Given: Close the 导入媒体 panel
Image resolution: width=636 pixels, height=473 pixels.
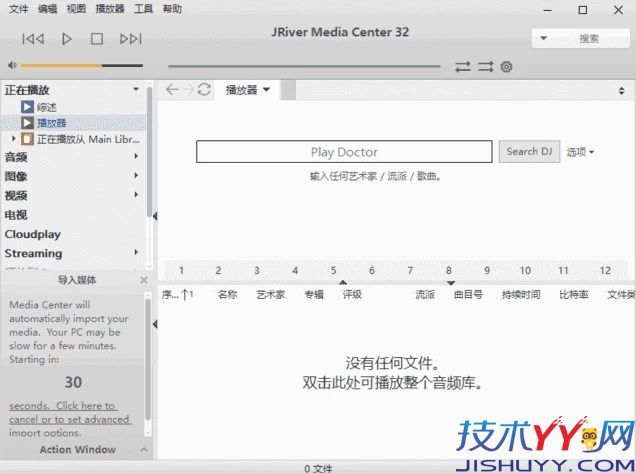Looking at the screenshot, I should click(x=144, y=280).
